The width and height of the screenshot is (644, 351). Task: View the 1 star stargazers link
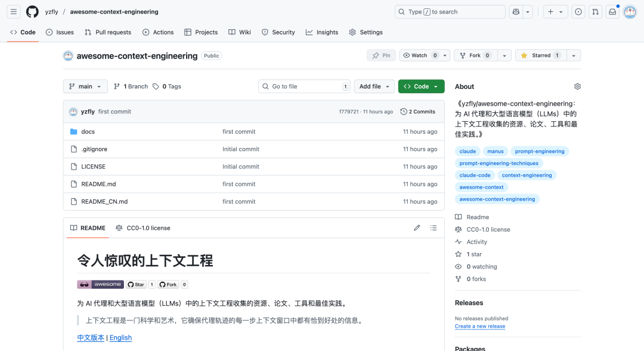click(469, 254)
